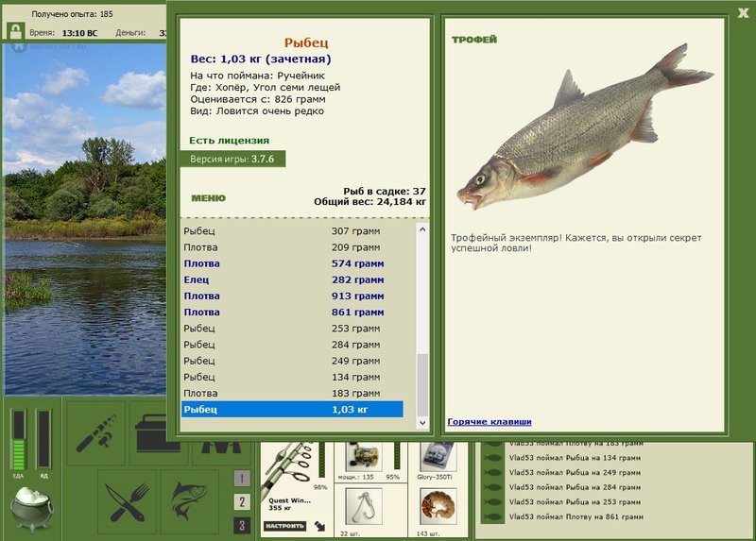Select the Плотва 913 грамм row
The height and width of the screenshot is (541, 756).
point(292,296)
